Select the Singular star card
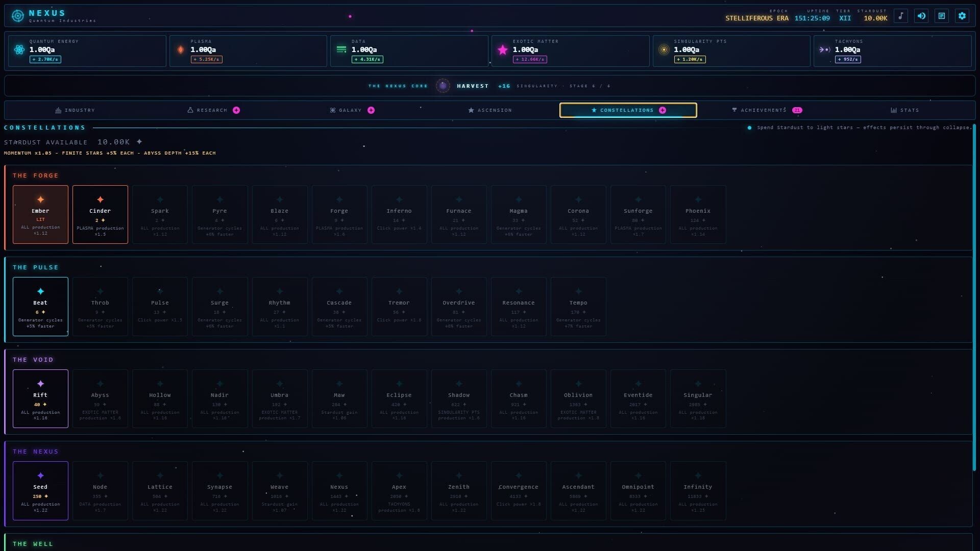Image resolution: width=980 pixels, height=551 pixels. (698, 398)
